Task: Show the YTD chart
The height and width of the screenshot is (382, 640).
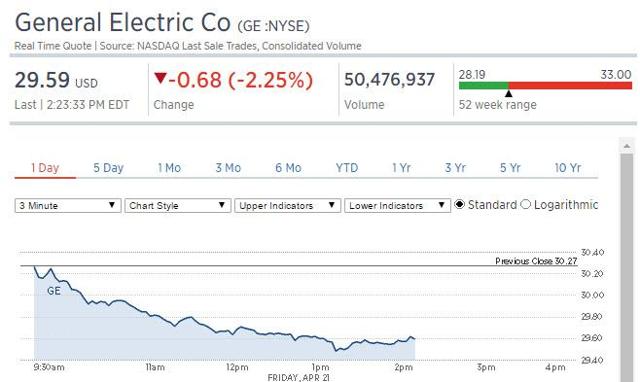Action: [347, 168]
